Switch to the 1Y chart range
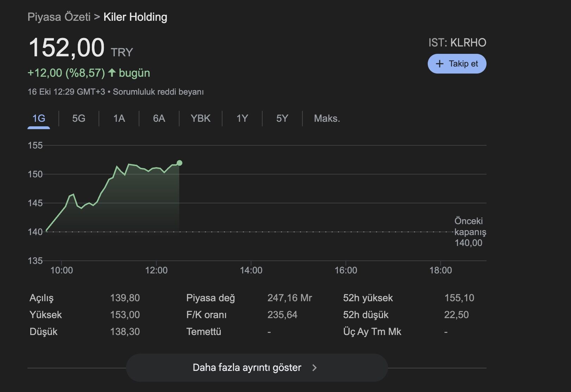This screenshot has height=392, width=571. 242,118
